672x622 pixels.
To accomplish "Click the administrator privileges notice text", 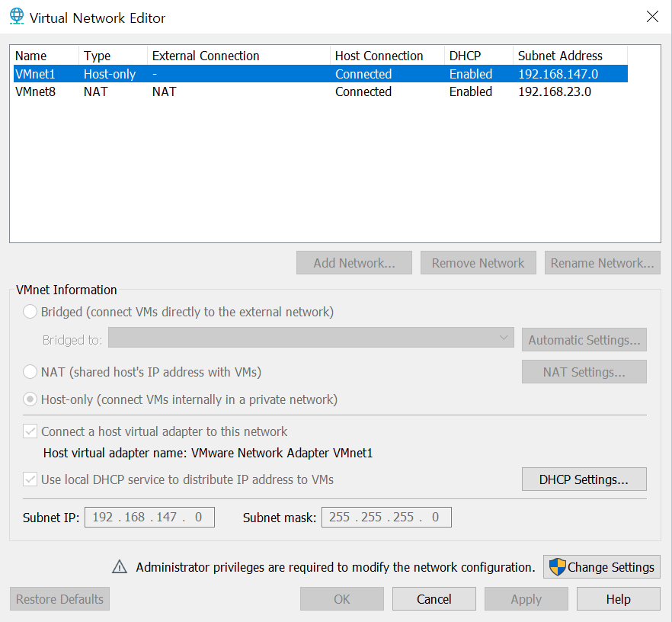I will pos(335,566).
